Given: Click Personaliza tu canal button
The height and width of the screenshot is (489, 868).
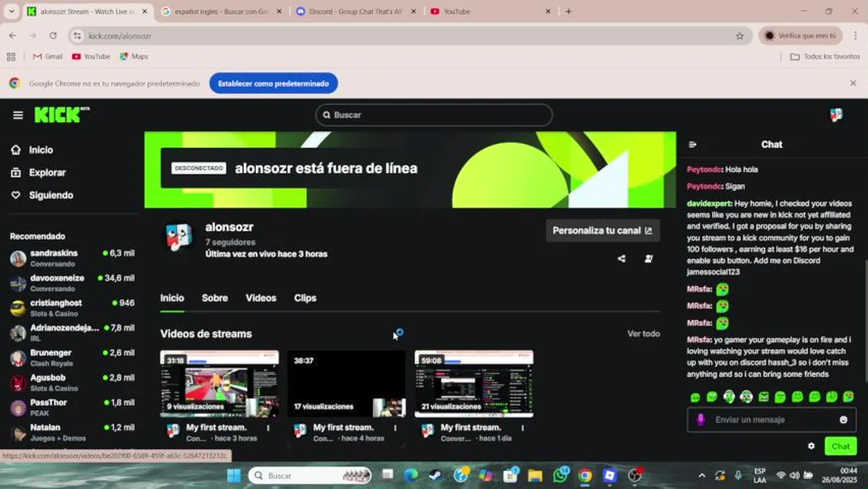Looking at the screenshot, I should click(x=602, y=230).
